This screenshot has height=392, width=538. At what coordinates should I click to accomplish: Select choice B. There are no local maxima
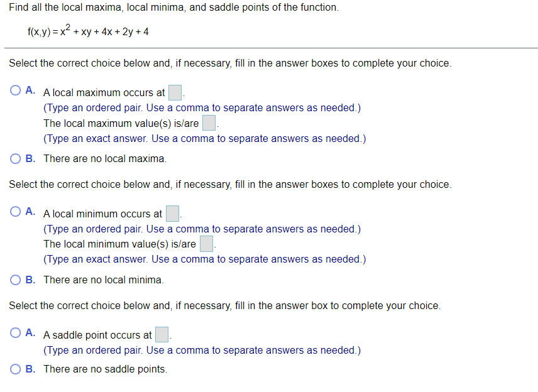click(14, 158)
